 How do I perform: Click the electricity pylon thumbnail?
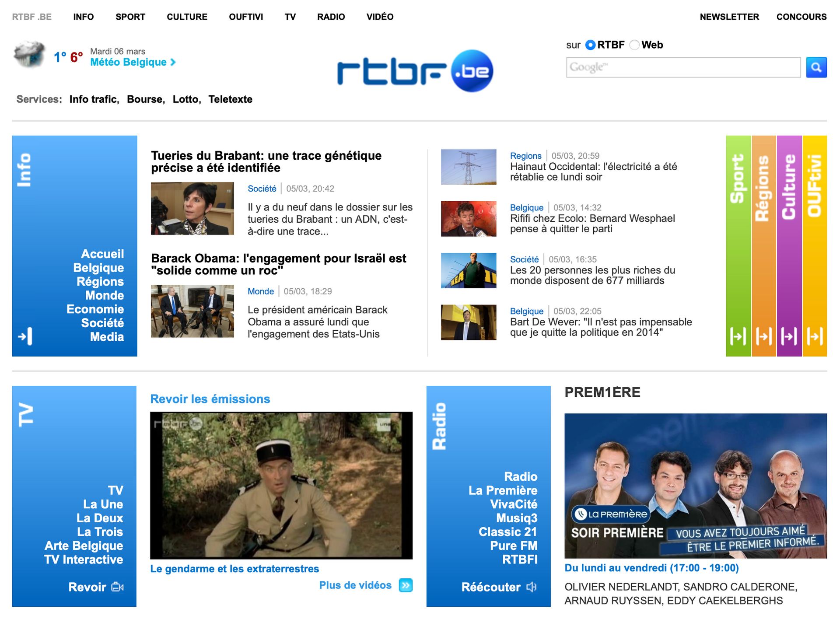pos(469,167)
